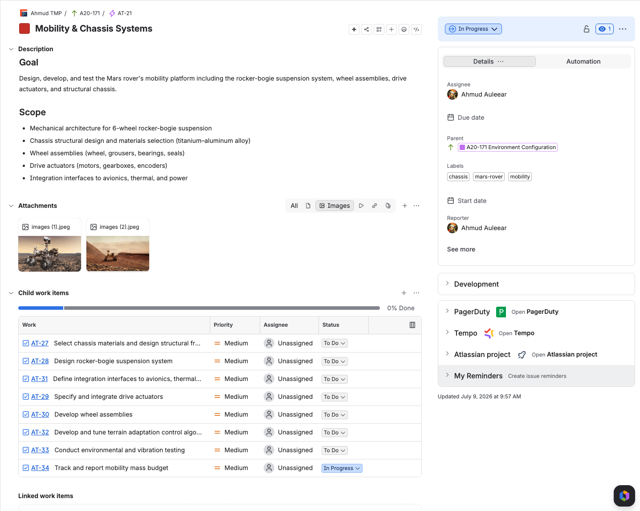Click the share icon in the title toolbar
640x511 pixels.
[x=366, y=29]
